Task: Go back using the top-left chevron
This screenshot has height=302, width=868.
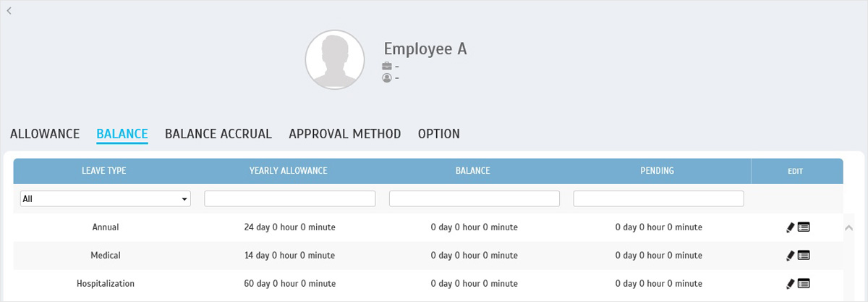Action: tap(9, 10)
